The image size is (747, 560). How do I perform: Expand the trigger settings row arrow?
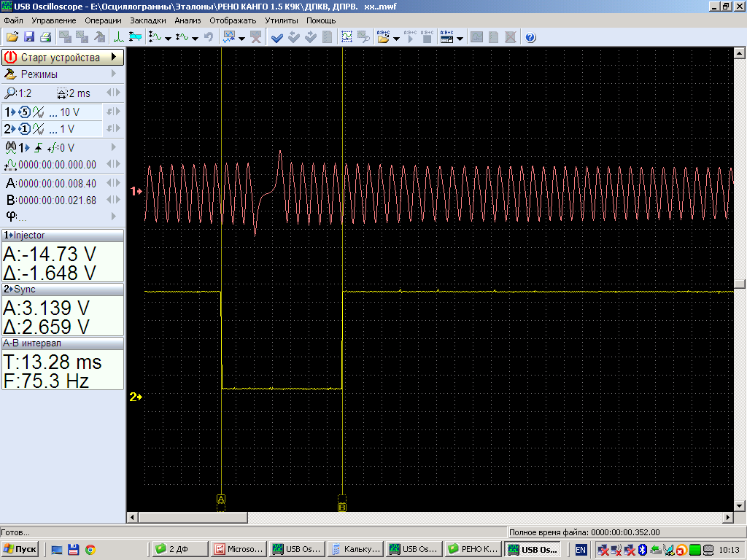pos(113,147)
